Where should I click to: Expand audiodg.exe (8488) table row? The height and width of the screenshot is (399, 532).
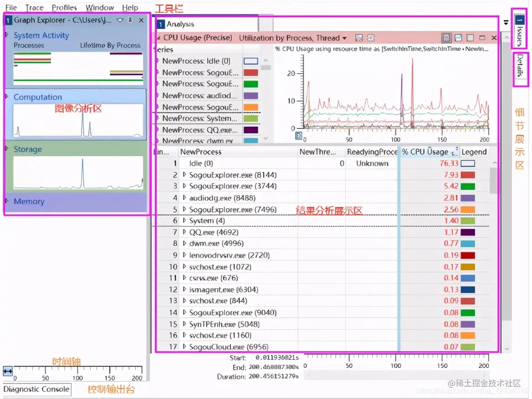coord(184,198)
